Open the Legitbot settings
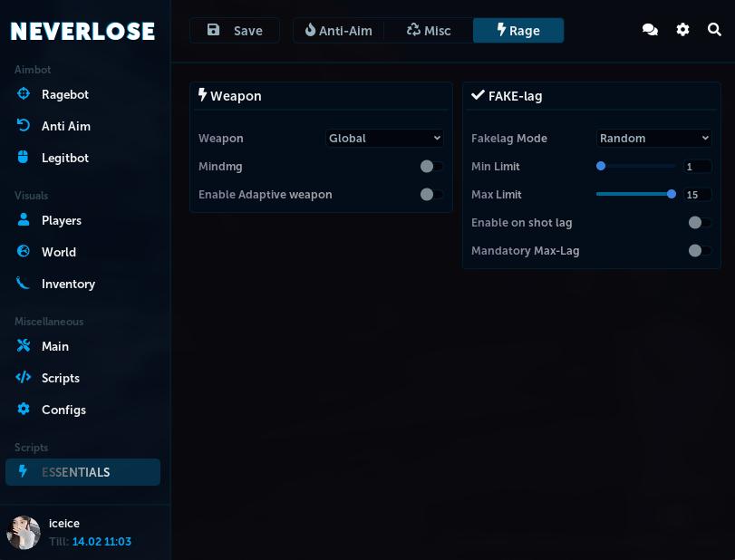 coord(64,158)
